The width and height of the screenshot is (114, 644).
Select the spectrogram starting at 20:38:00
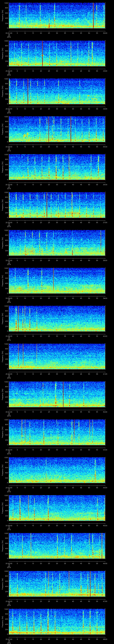click(x=57, y=281)
